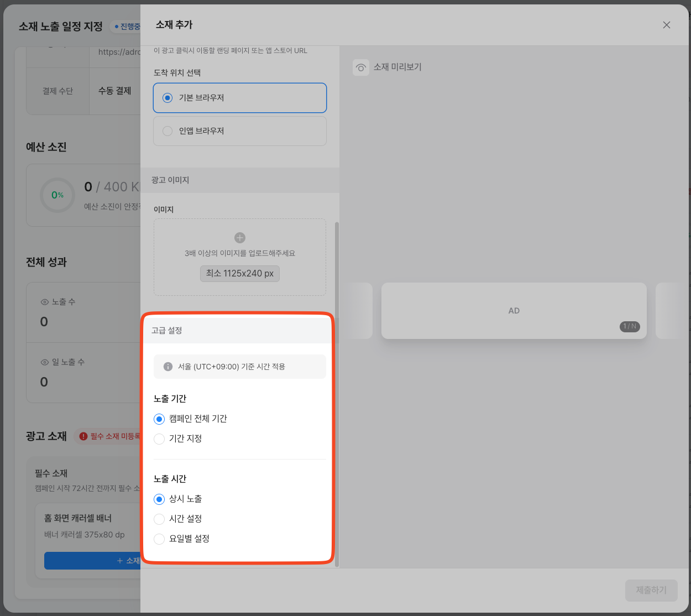Select 요일별 설정 radio button

[x=159, y=539]
